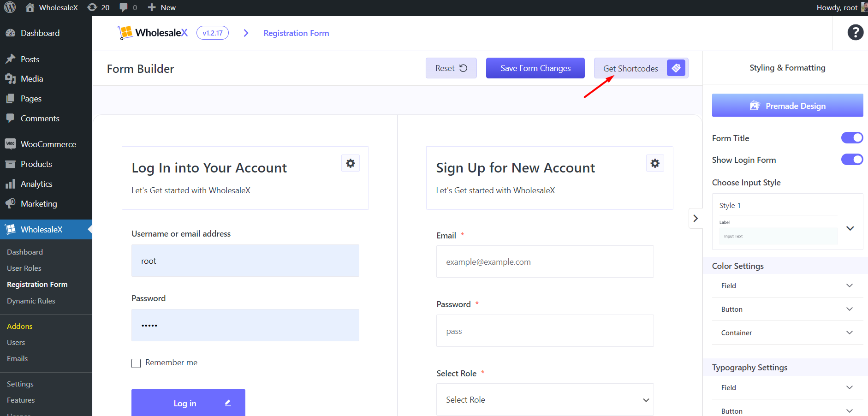Toggle the Show Login Form switch

(x=852, y=160)
